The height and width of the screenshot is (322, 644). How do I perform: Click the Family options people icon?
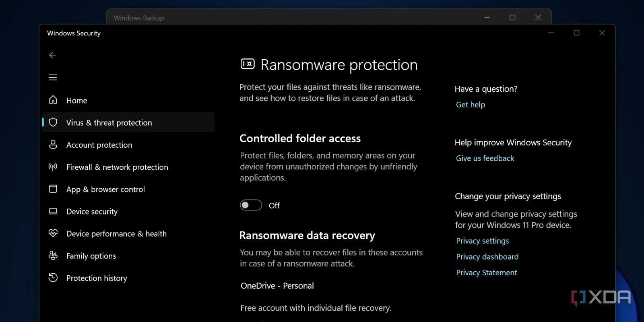click(53, 256)
